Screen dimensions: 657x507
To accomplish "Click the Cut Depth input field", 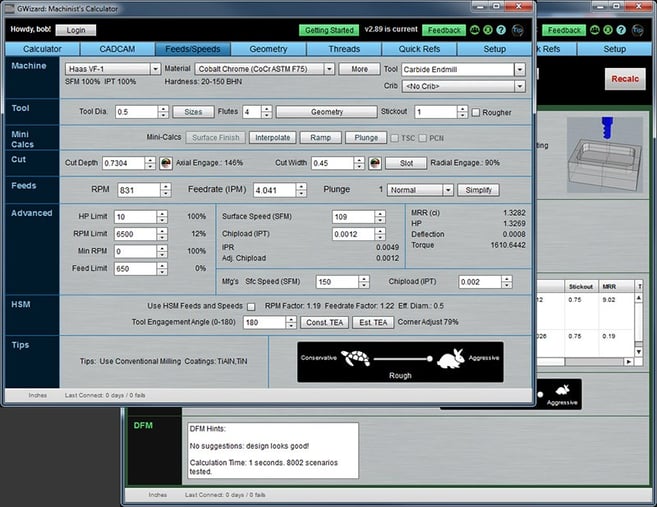I will point(124,163).
